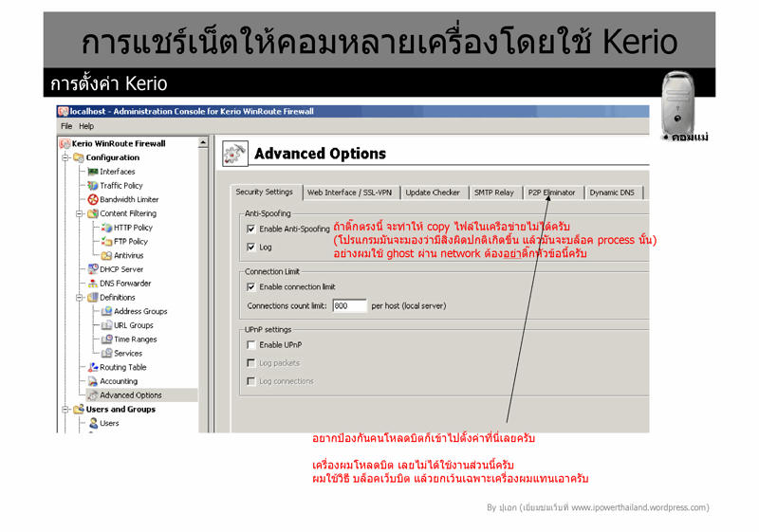759x532 pixels.
Task: Switch to Security Settings tab
Action: point(265,192)
